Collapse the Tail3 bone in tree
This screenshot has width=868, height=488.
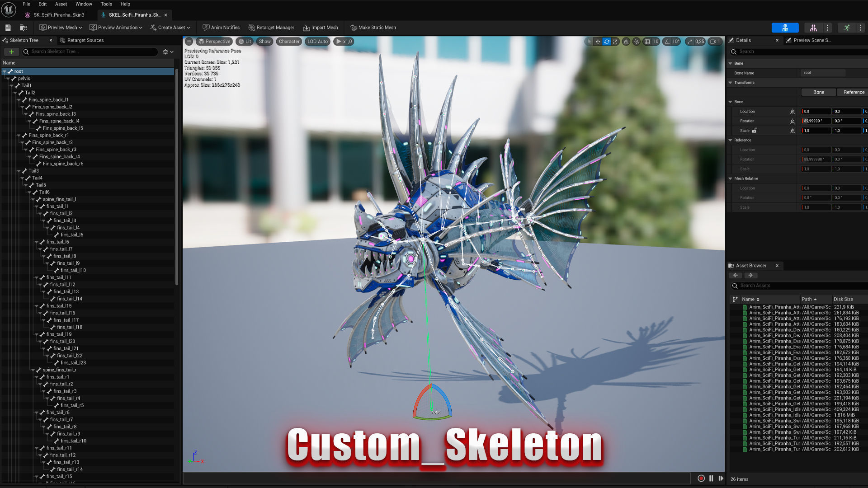pyautogui.click(x=19, y=171)
